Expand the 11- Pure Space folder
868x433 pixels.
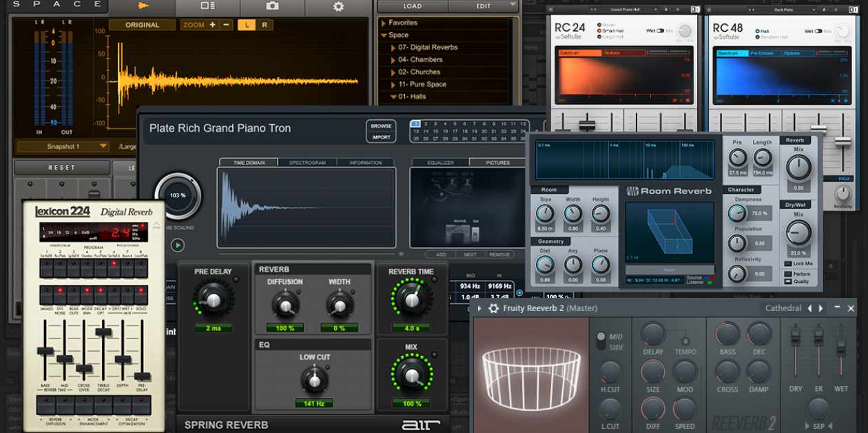click(x=393, y=85)
